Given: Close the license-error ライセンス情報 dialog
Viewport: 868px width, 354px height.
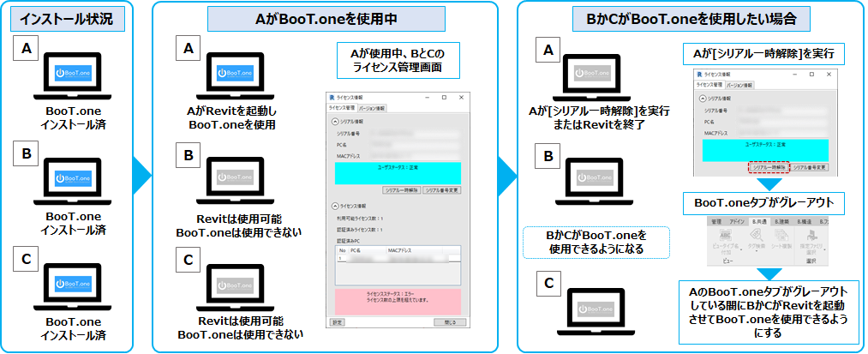Looking at the screenshot, I should (x=461, y=98).
